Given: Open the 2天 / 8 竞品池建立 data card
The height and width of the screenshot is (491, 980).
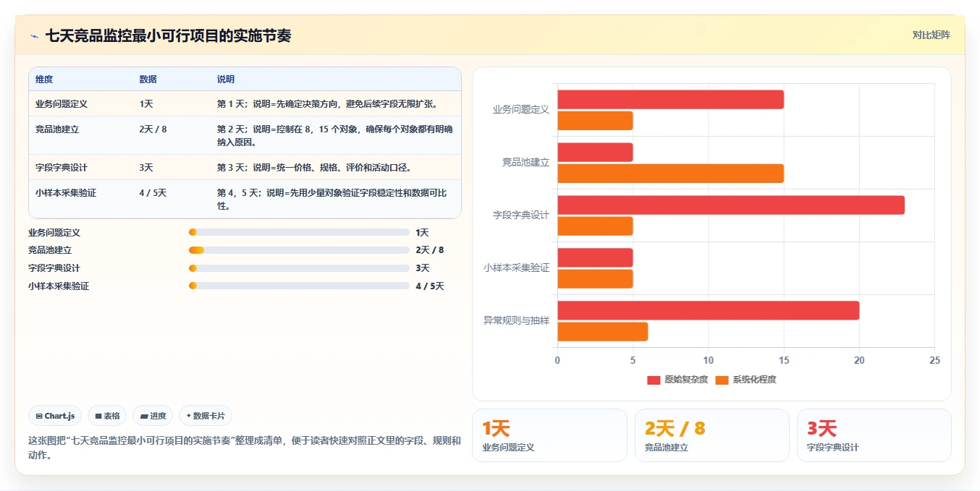Looking at the screenshot, I should [712, 435].
